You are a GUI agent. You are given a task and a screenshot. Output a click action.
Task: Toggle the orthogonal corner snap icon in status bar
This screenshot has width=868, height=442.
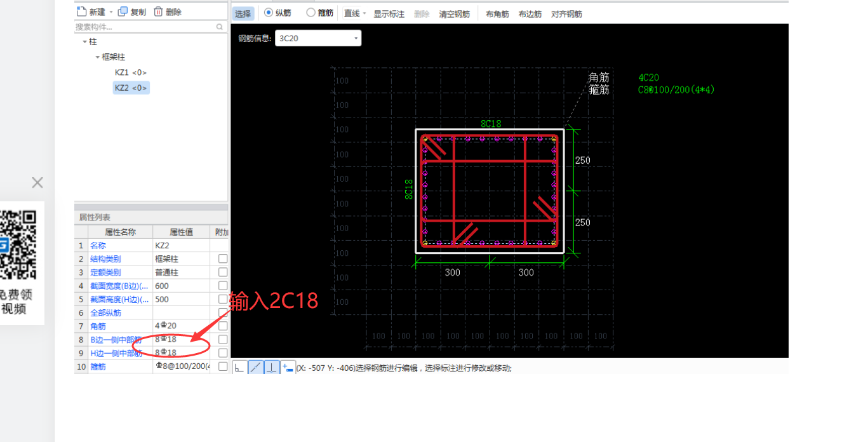tap(239, 368)
